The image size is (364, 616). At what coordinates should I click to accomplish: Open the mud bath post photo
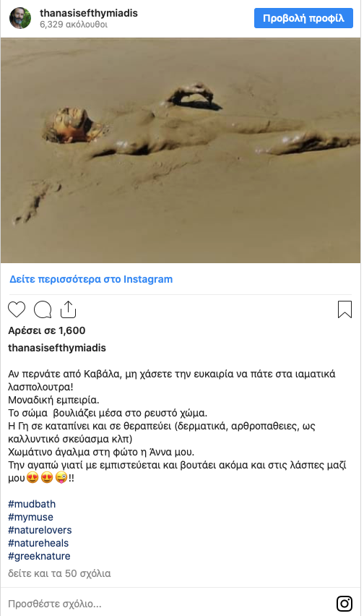click(181, 150)
